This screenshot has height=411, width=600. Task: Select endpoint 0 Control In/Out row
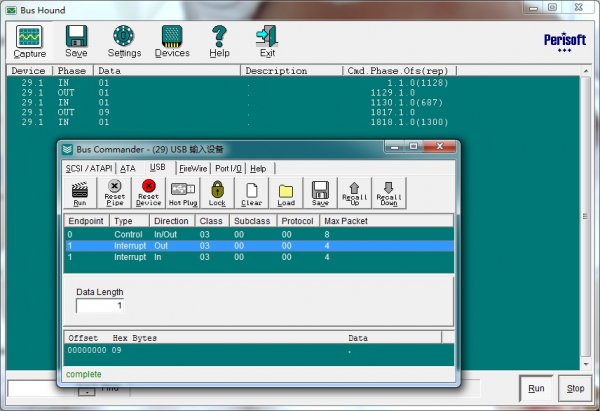(259, 234)
